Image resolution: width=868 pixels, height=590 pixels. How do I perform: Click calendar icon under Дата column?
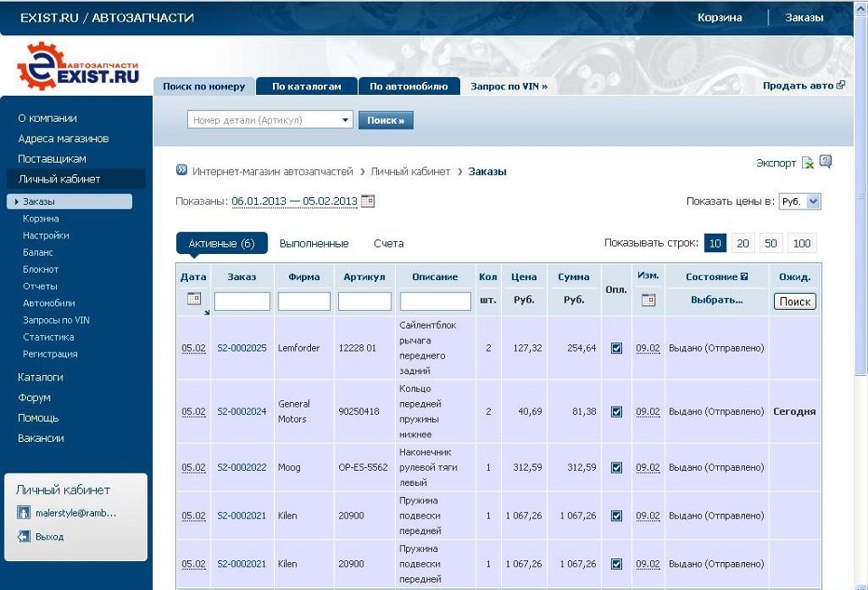[193, 299]
